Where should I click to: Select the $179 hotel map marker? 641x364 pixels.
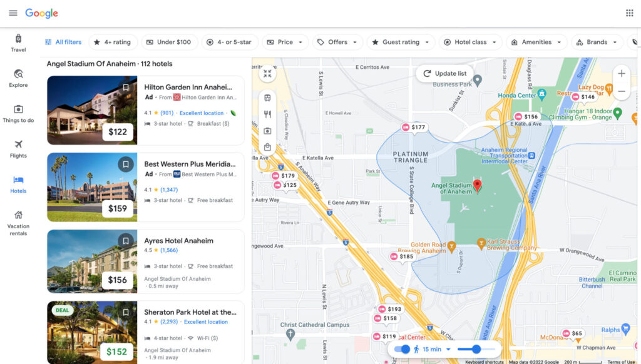click(284, 176)
